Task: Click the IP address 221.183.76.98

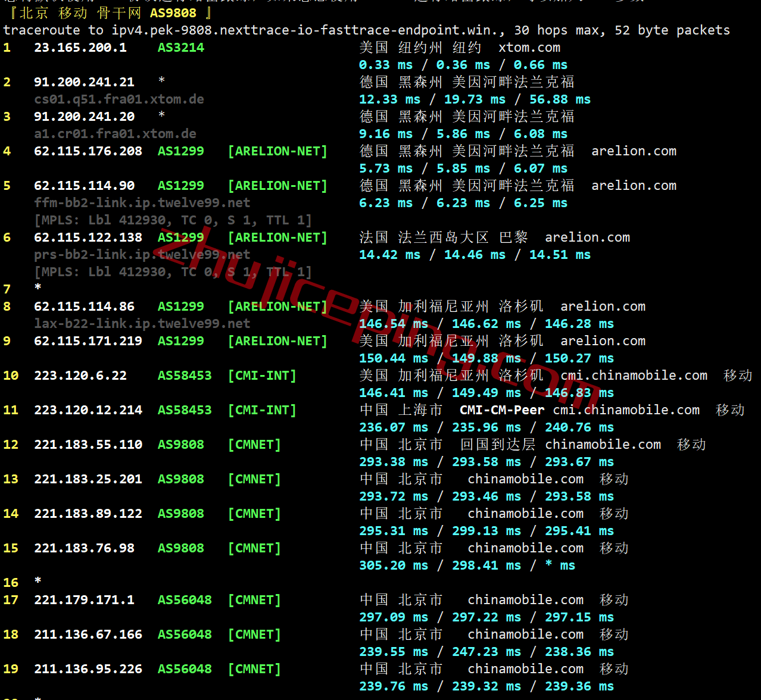Action: 84,548
